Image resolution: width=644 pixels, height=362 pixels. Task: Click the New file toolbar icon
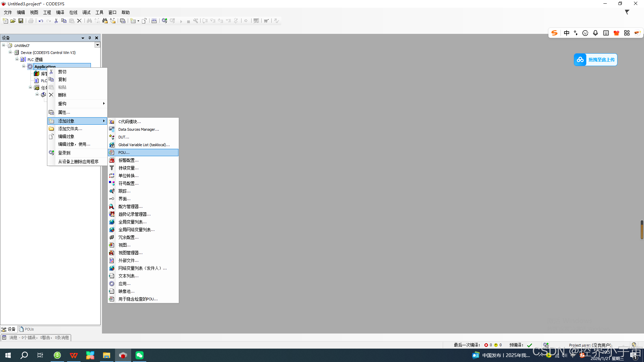click(x=5, y=21)
